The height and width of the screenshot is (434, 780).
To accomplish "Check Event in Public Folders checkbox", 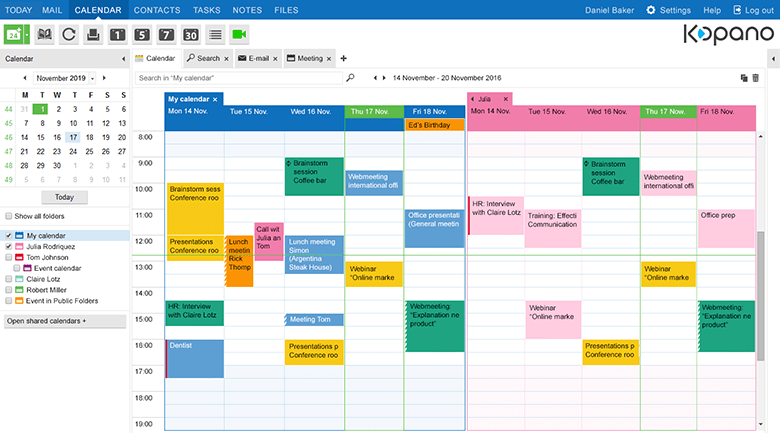I will [x=8, y=301].
